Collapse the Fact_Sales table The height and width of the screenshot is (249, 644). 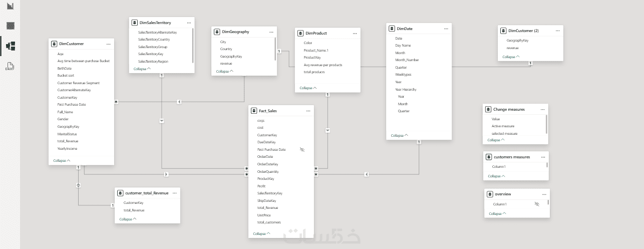point(262,233)
